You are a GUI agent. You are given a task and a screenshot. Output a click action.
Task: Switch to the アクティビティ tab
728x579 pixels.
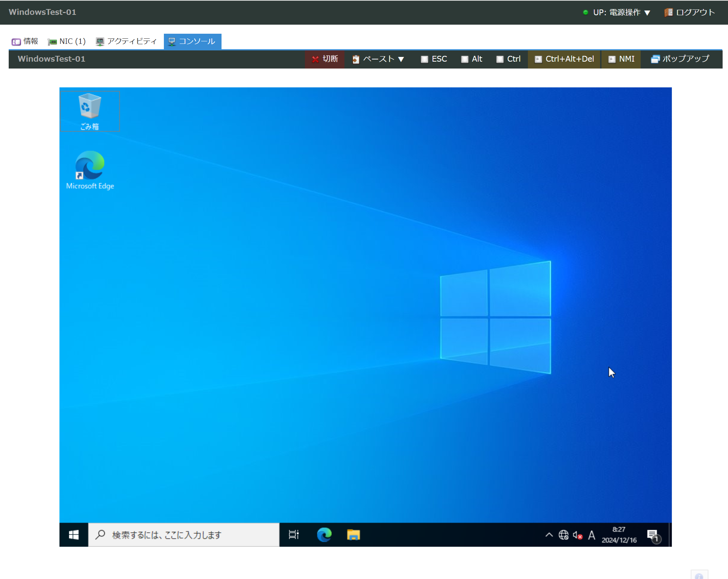coord(126,41)
